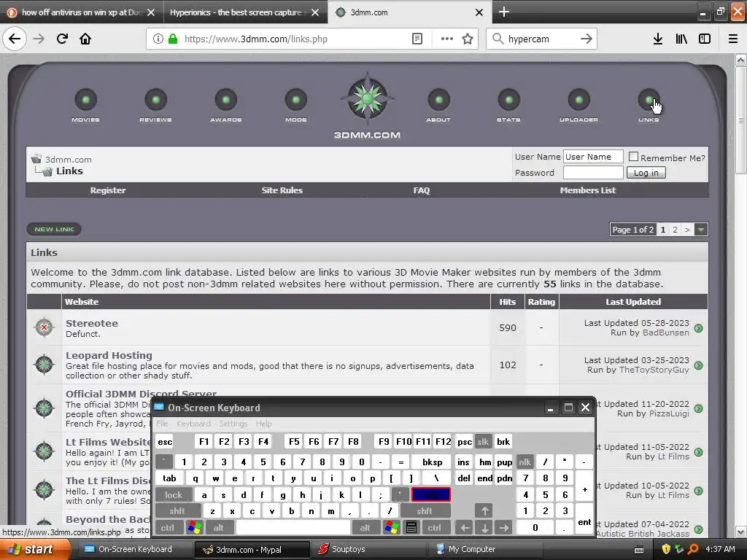
Task: Open page actions three-dot menu
Action: pos(447,39)
